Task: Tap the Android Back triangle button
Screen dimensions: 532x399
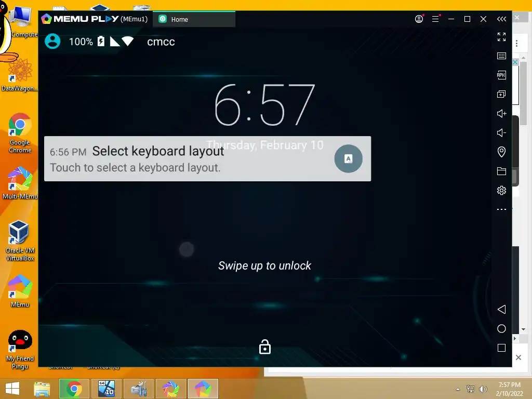Action: tap(501, 309)
